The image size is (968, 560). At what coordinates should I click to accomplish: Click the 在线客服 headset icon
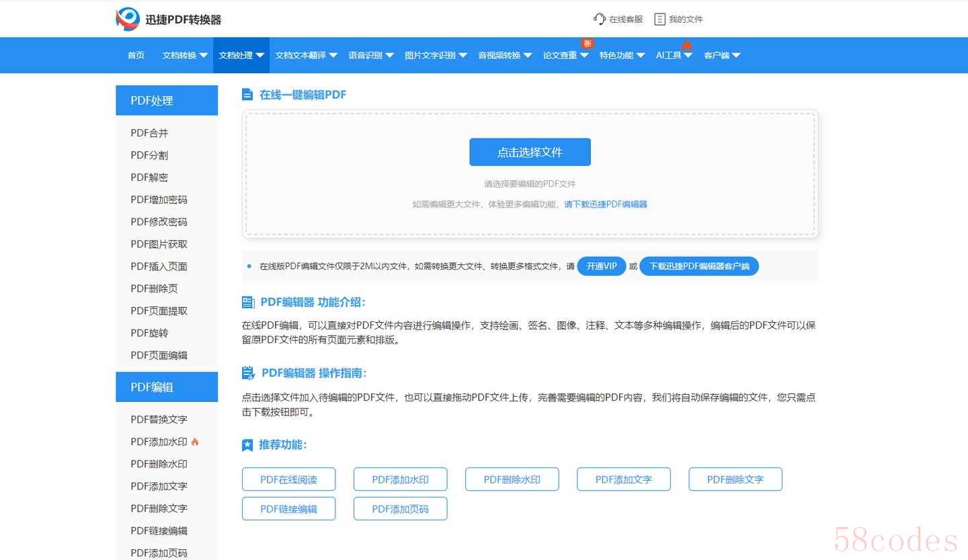599,19
